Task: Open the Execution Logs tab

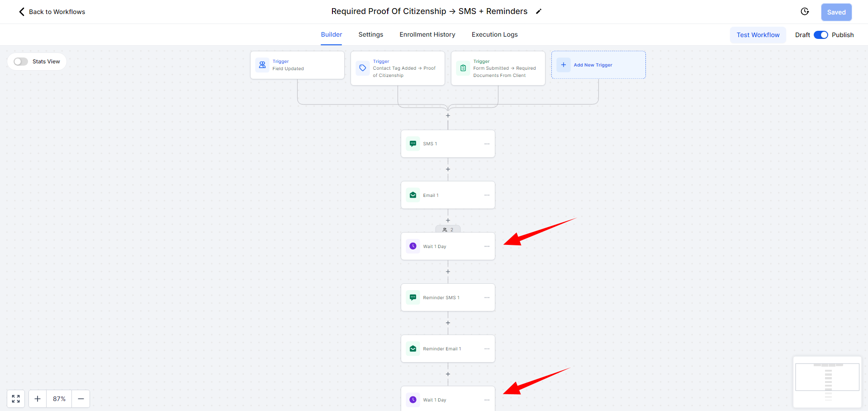Action: [x=494, y=34]
